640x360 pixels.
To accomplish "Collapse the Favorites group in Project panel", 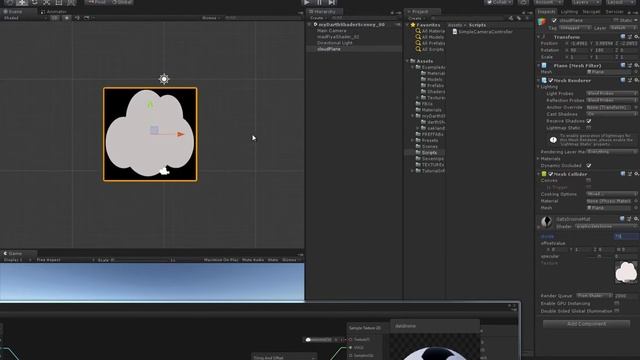I will click(407, 25).
